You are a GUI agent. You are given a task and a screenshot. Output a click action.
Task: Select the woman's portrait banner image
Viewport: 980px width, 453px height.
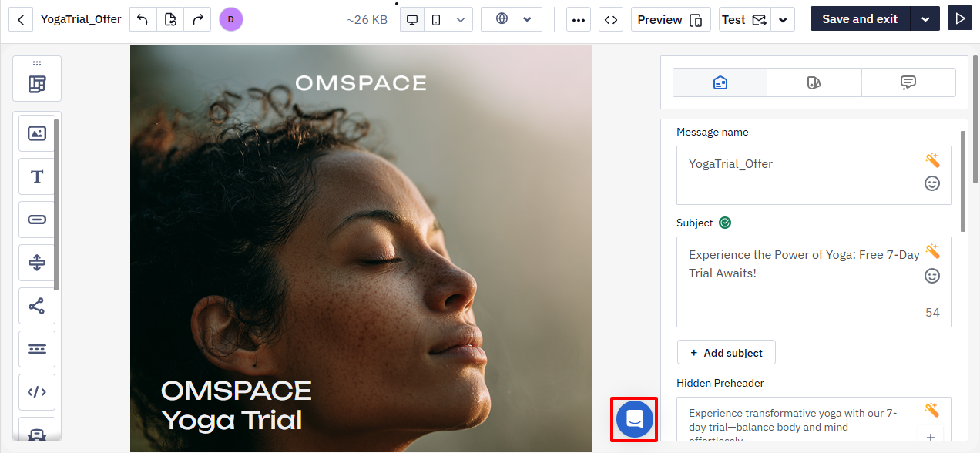click(361, 248)
